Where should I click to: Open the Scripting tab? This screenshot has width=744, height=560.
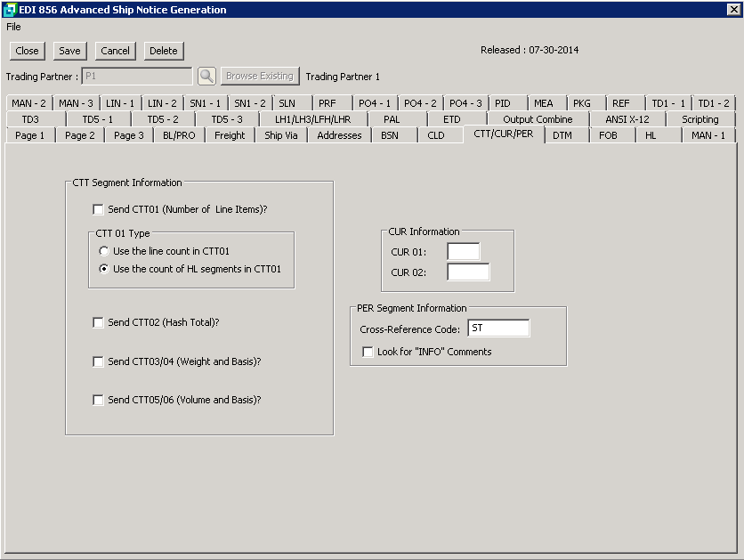point(700,119)
